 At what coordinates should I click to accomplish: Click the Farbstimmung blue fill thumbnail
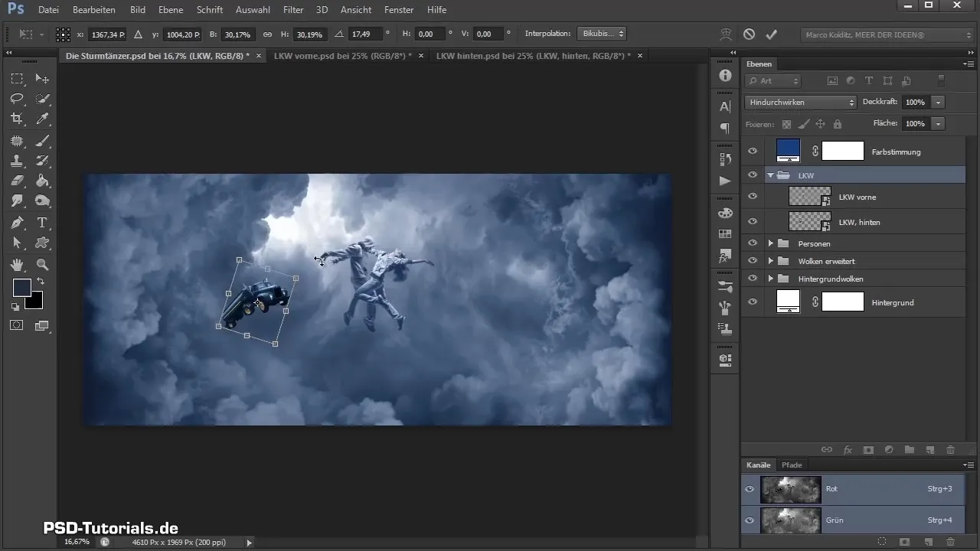[788, 150]
